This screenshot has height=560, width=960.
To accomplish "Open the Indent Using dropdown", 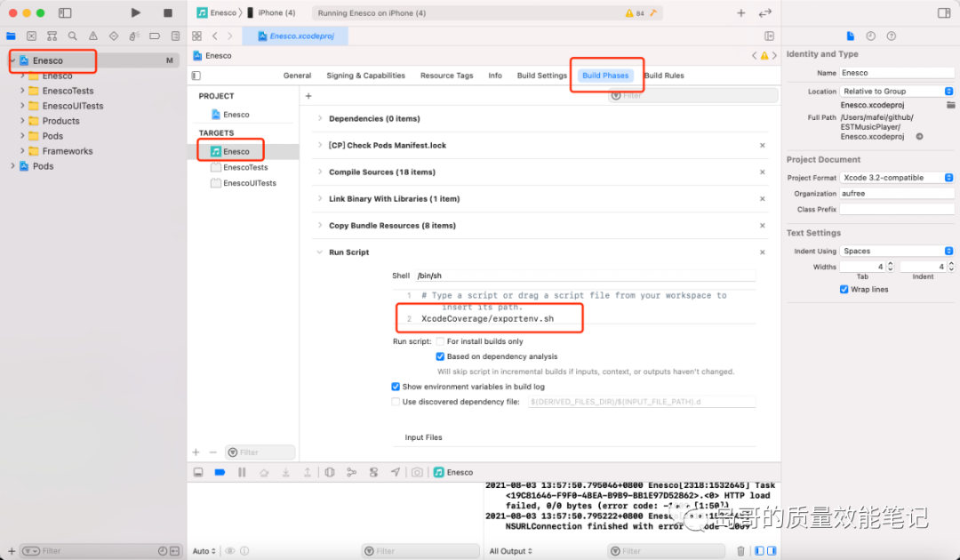I will (897, 251).
